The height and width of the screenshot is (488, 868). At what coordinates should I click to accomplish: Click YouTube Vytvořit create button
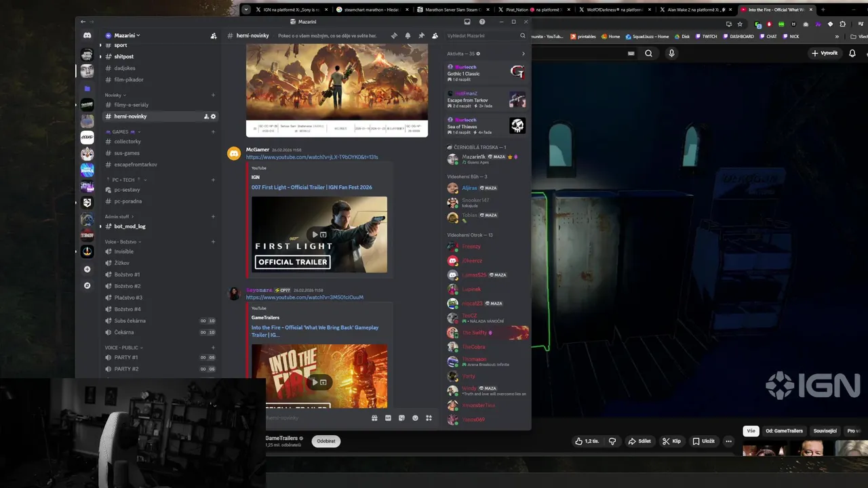point(825,53)
